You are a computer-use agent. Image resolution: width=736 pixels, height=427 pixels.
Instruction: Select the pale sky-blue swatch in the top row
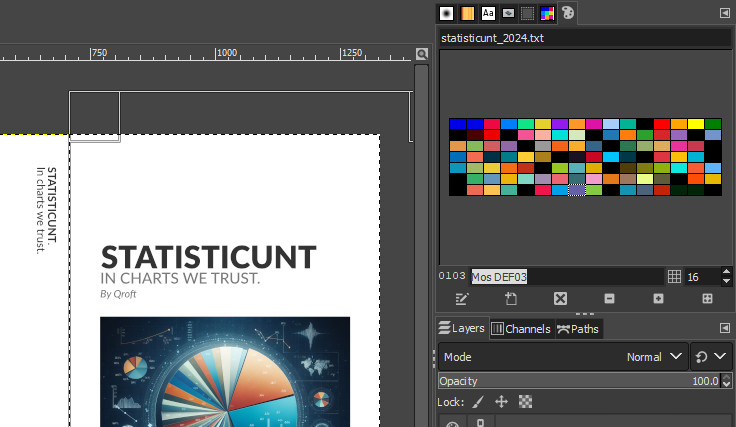pos(611,124)
